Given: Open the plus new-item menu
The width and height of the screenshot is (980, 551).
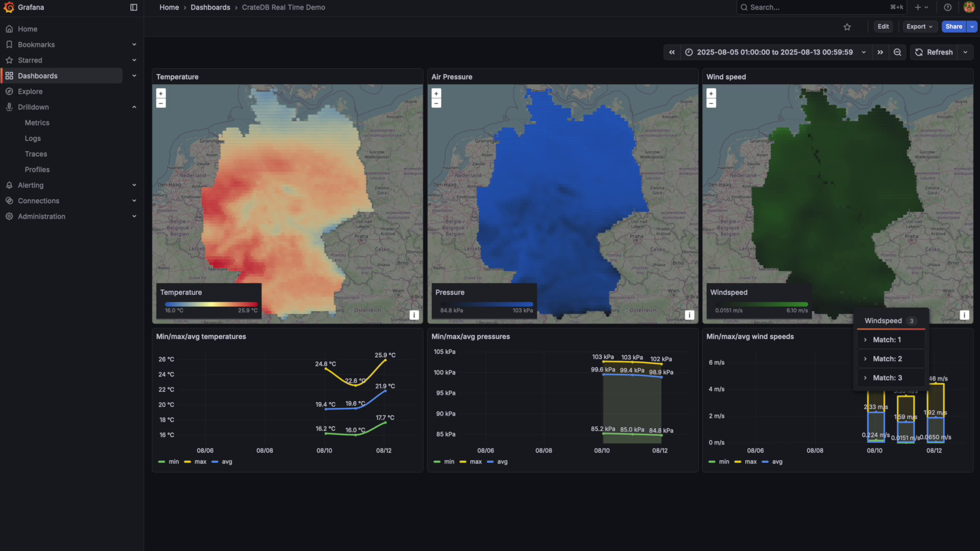Looking at the screenshot, I should [x=921, y=7].
